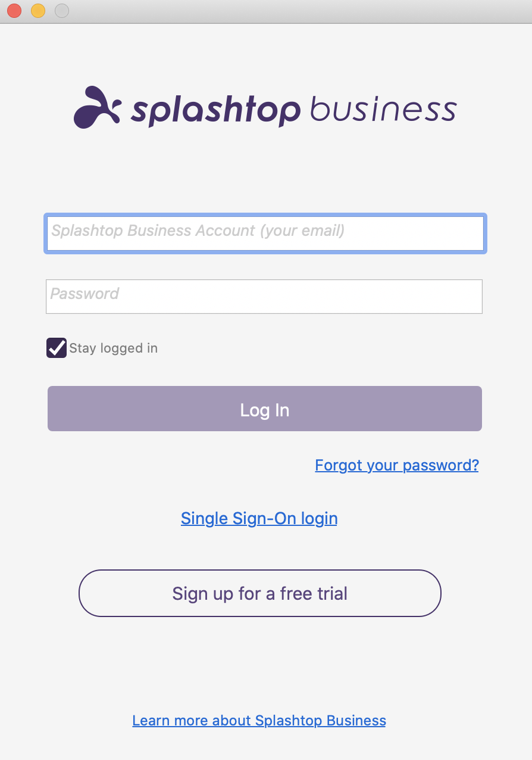Click the Splashtop Business Account email field
The image size is (532, 760).
tap(265, 233)
